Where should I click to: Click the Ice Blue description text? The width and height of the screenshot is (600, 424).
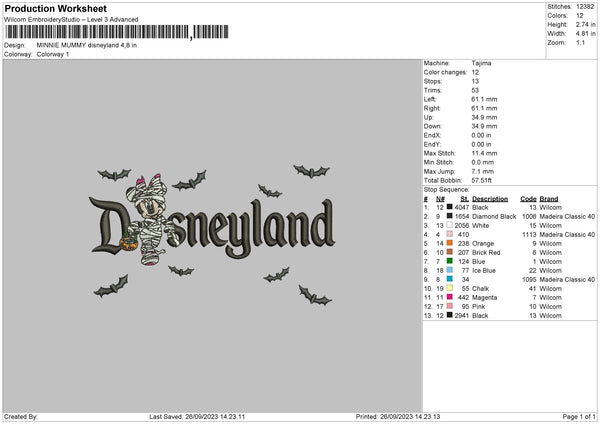[x=484, y=271]
